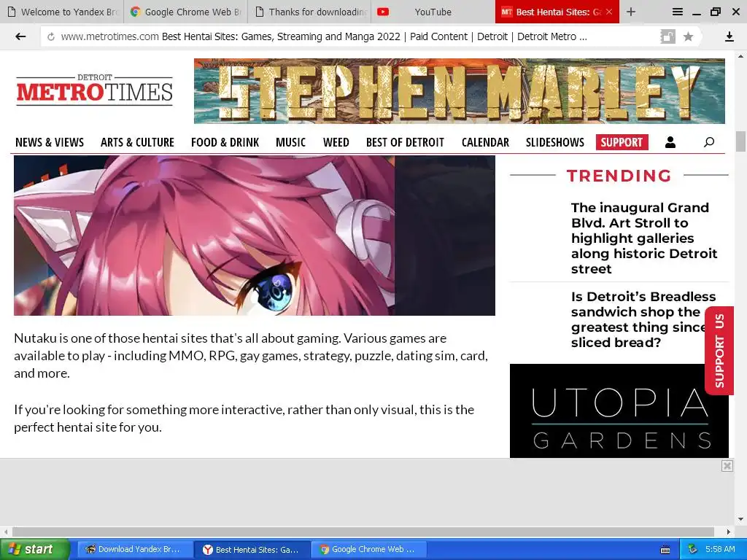Open site search with the magnifier icon
The image size is (747, 560).
(x=709, y=142)
